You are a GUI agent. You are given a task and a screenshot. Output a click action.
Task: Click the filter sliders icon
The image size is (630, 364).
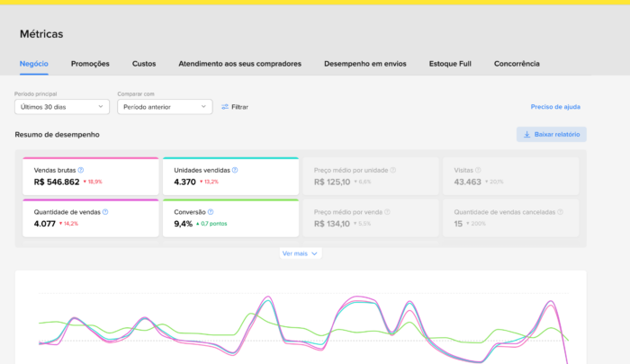pyautogui.click(x=225, y=107)
